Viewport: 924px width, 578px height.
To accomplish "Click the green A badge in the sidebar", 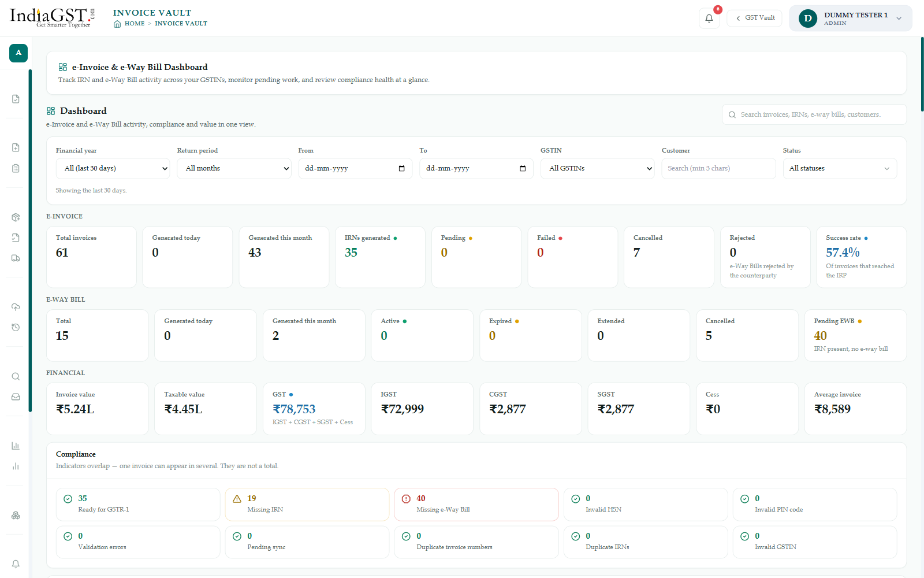I will pos(18,53).
